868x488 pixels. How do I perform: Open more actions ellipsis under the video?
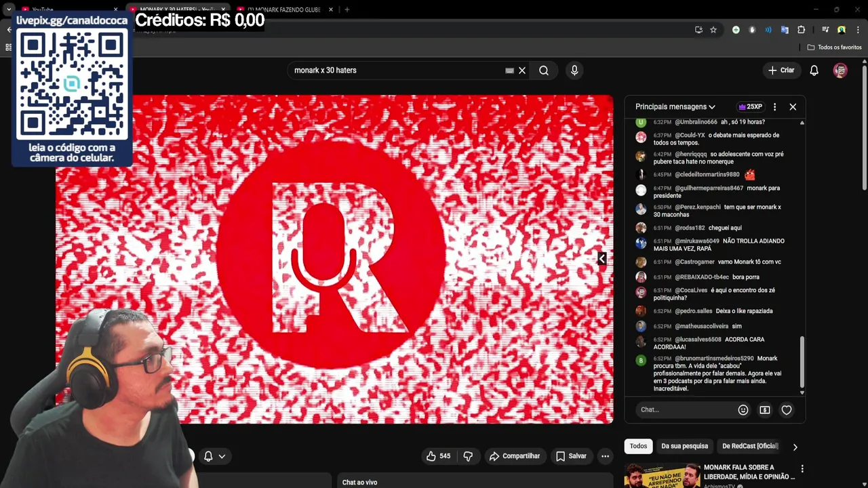click(x=605, y=456)
